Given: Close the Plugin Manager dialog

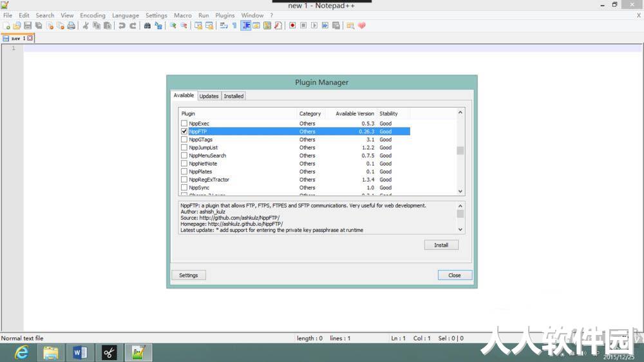Looking at the screenshot, I should [x=455, y=275].
